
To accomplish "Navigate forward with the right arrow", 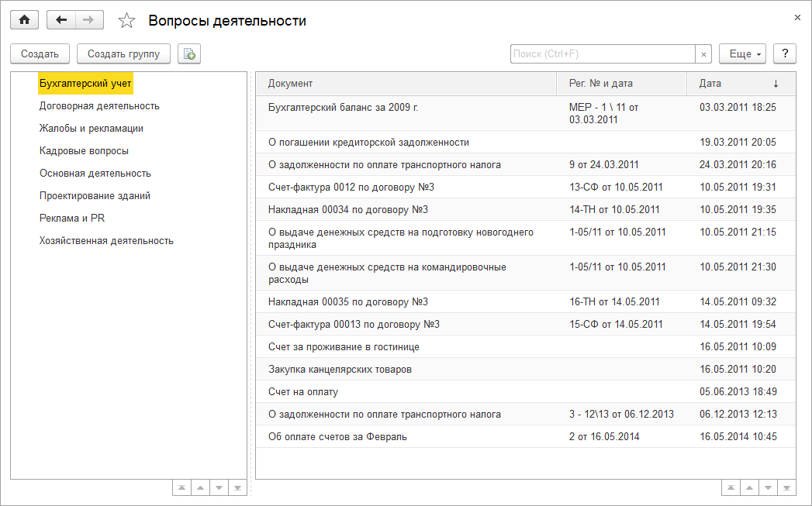I will (89, 20).
